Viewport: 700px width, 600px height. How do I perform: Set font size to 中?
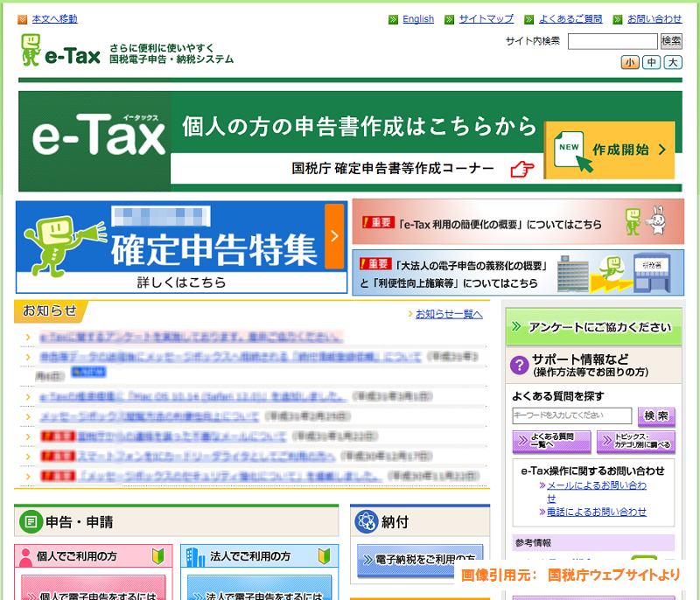(651, 62)
